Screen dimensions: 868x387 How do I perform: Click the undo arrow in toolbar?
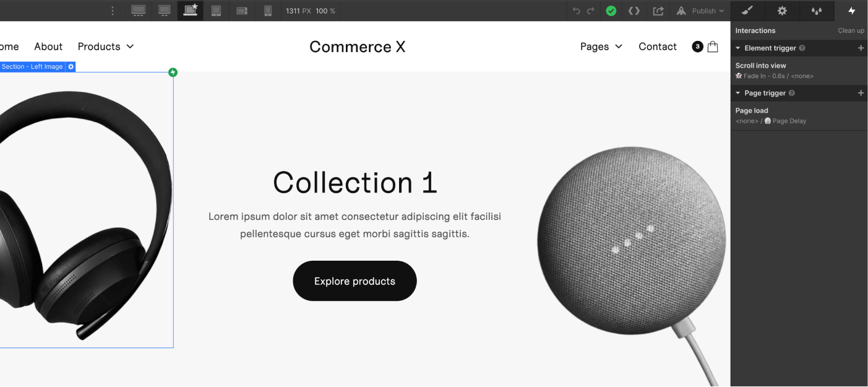577,11
